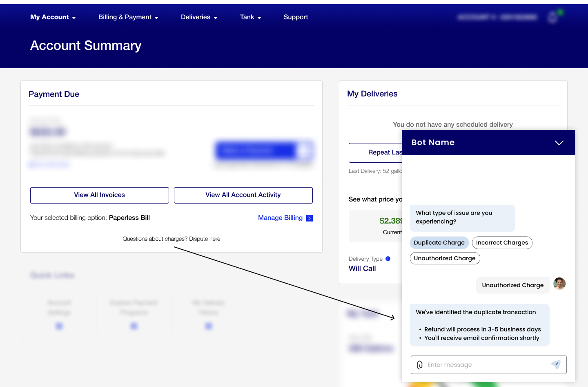Pick the Unauthorized Charge quick reply chip
The width and height of the screenshot is (588, 387).
click(x=445, y=258)
